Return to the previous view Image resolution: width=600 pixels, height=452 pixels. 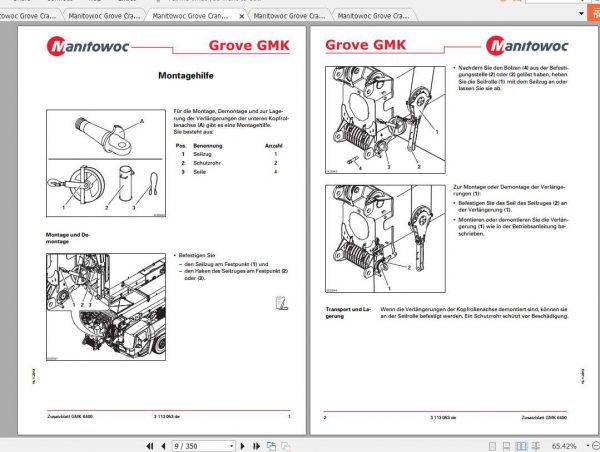[x=271, y=446]
